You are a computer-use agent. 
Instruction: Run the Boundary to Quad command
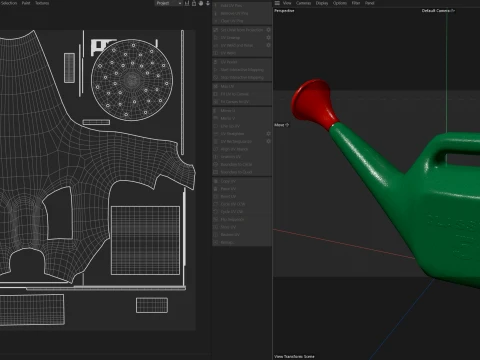[242, 172]
